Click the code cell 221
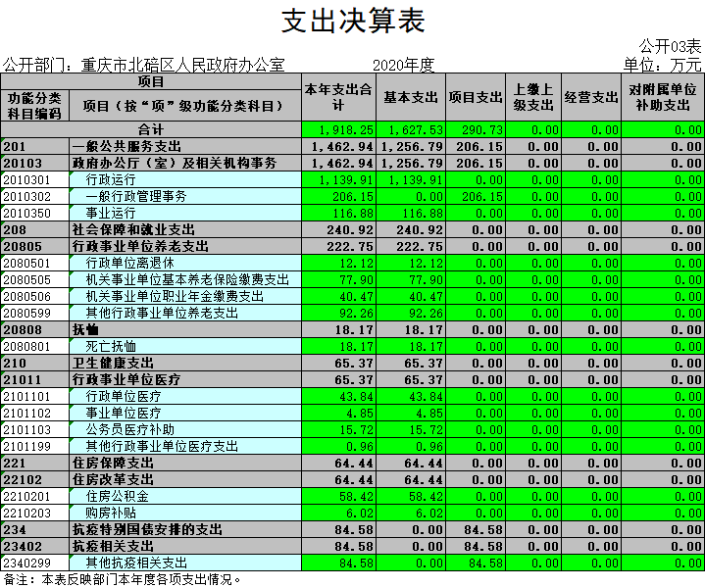This screenshot has height=588, width=705. pos(34,463)
